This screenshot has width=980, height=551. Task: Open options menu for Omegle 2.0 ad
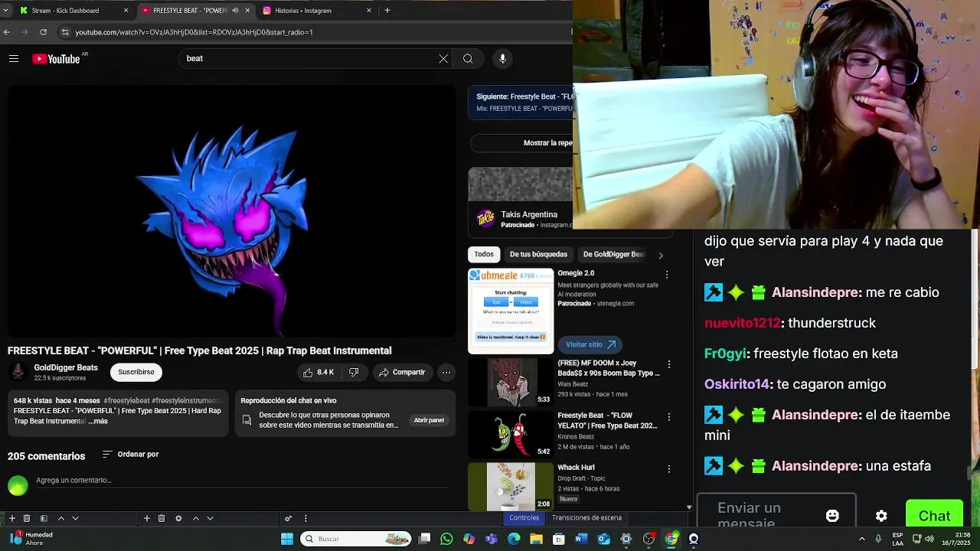667,275
